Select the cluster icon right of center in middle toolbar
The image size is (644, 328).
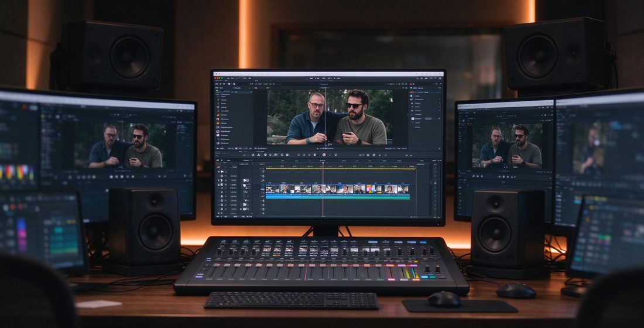[361, 155]
